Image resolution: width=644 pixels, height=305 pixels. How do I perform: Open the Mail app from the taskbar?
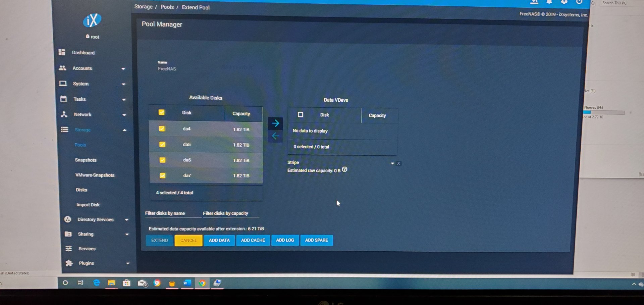click(143, 283)
